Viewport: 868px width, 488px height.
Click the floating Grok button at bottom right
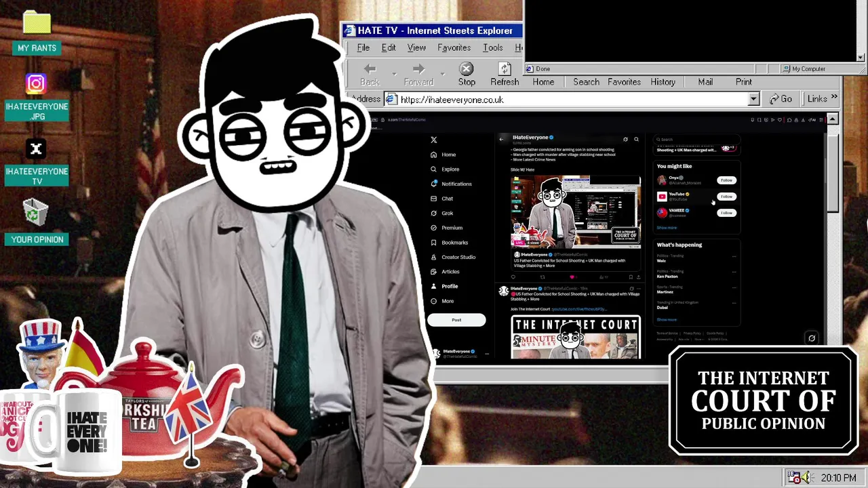pos(812,338)
